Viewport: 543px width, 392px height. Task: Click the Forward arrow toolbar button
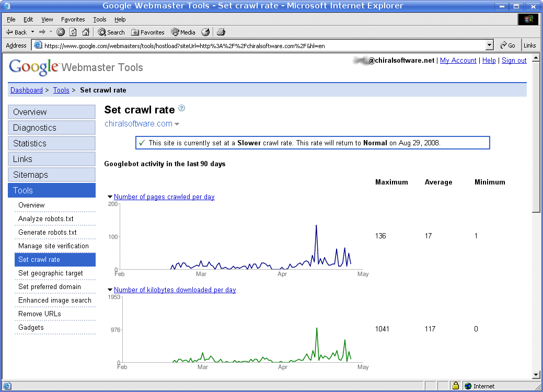(x=42, y=32)
